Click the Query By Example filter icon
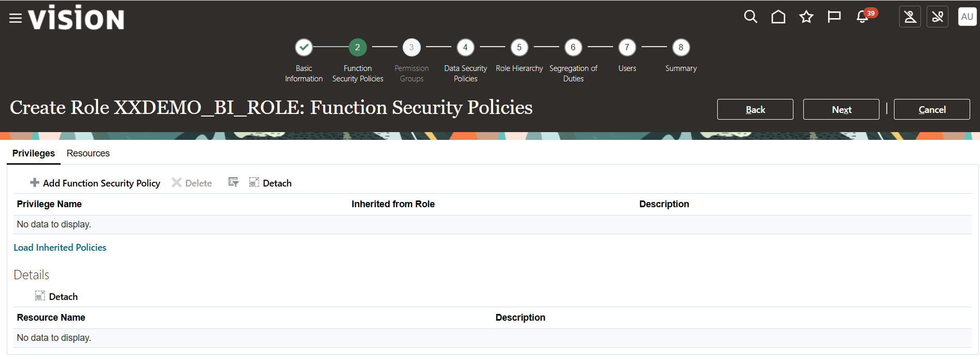The image size is (980, 359). click(233, 182)
